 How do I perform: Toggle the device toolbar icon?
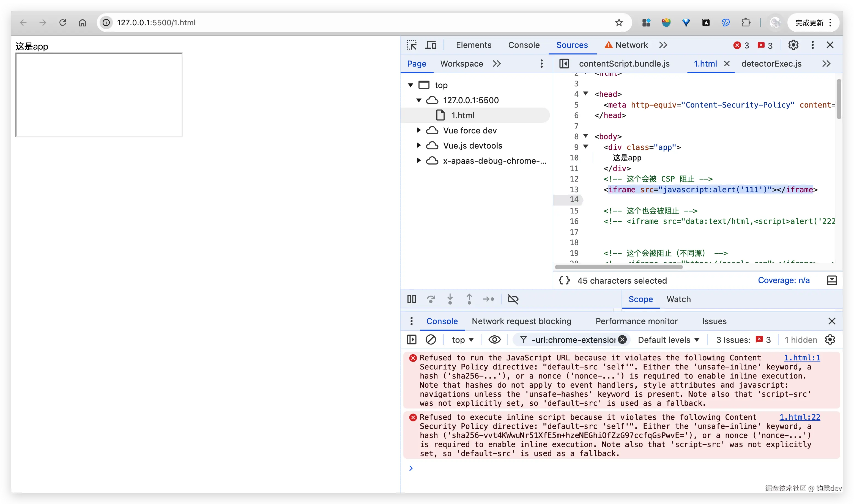click(x=431, y=45)
